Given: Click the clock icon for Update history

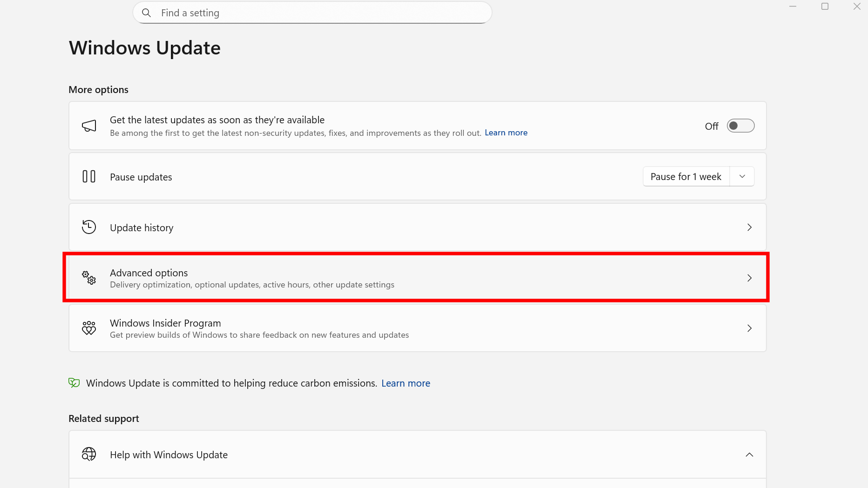Looking at the screenshot, I should pos(88,227).
